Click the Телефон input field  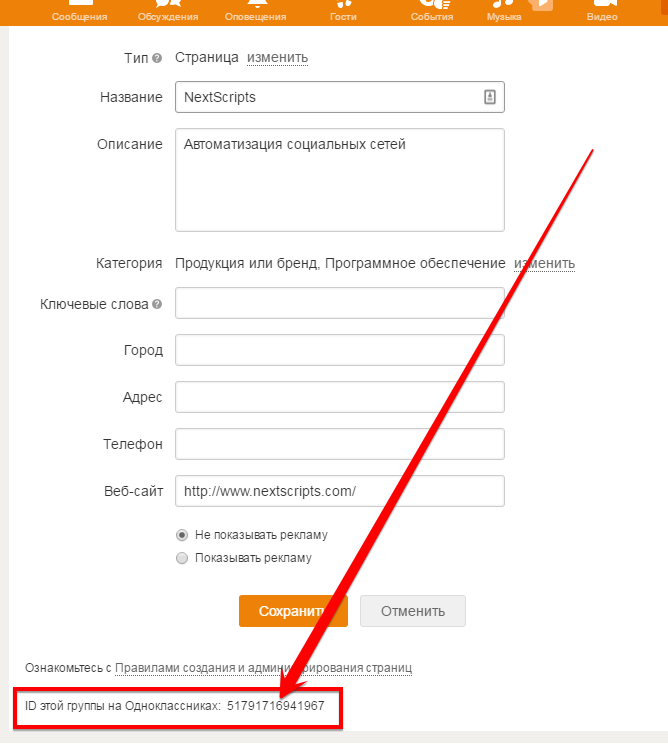click(340, 444)
